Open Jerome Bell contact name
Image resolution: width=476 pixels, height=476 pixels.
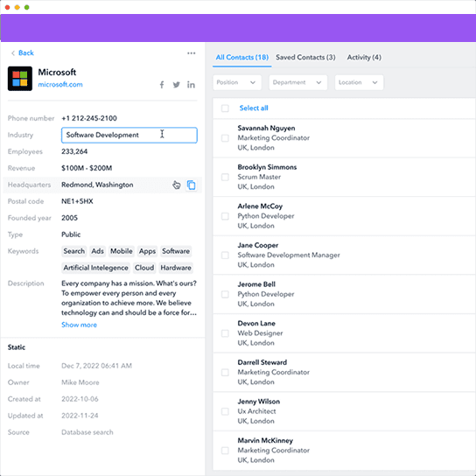point(256,284)
